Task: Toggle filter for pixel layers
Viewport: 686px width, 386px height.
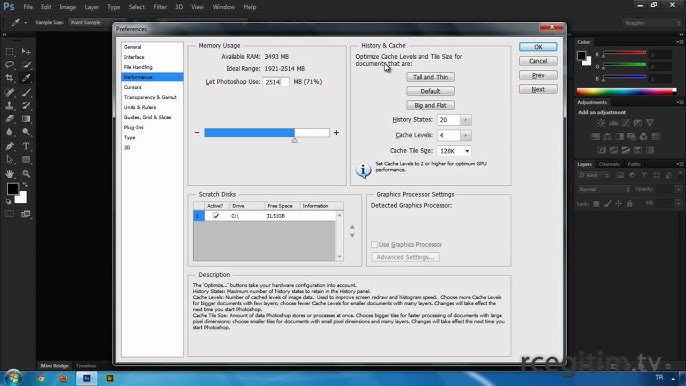Action: point(620,175)
